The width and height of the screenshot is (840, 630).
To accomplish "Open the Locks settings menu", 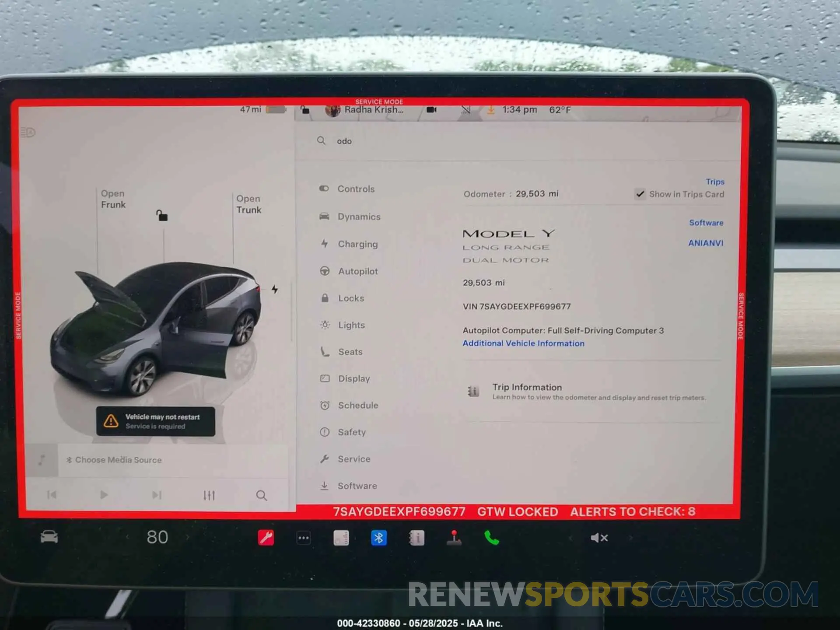I will pos(342,298).
